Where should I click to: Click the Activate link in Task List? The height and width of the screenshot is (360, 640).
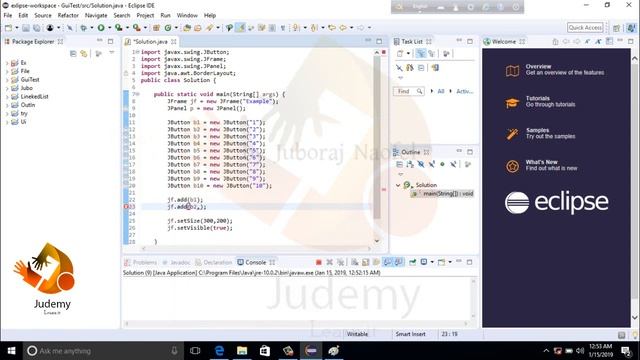(464, 91)
